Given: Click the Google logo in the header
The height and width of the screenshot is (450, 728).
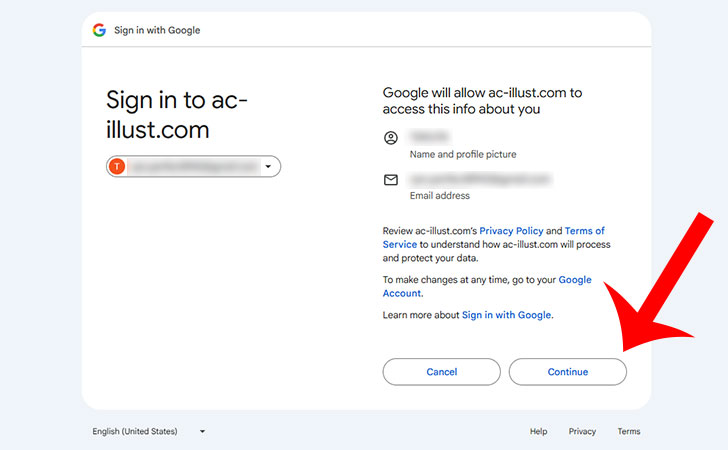Looking at the screenshot, I should 99,30.
